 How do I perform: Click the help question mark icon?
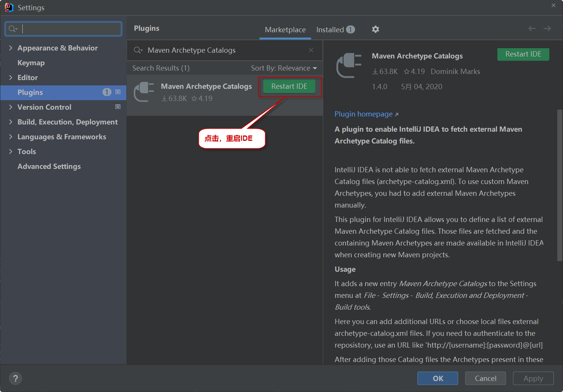pos(16,378)
